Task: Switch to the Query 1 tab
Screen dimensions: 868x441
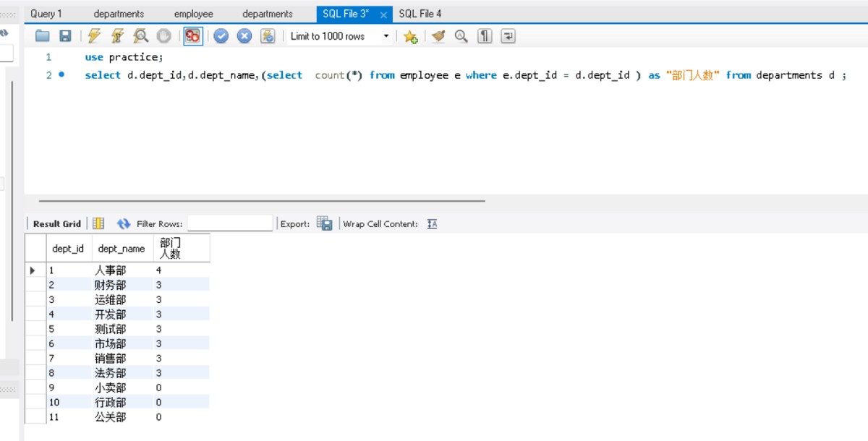Action: 46,14
